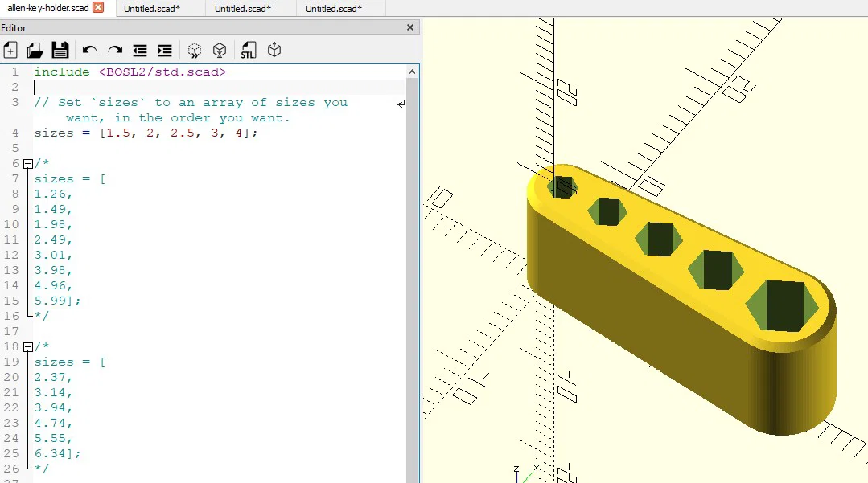Close the allen-key-holder.scad tab
868x483 pixels.
coord(98,7)
